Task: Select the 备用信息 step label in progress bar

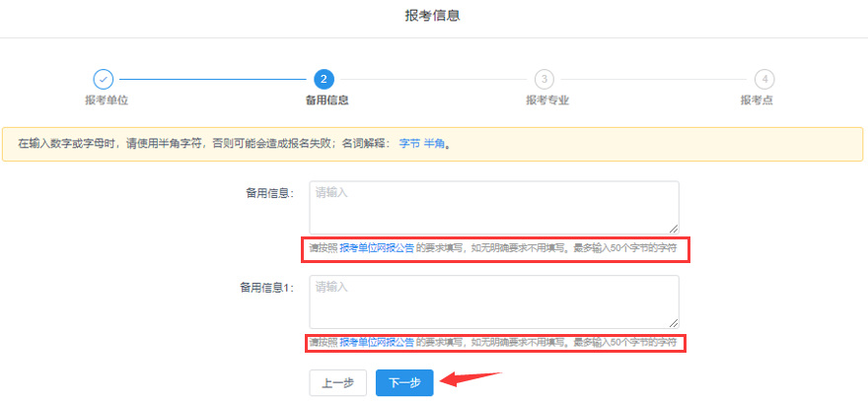Action: tap(326, 100)
